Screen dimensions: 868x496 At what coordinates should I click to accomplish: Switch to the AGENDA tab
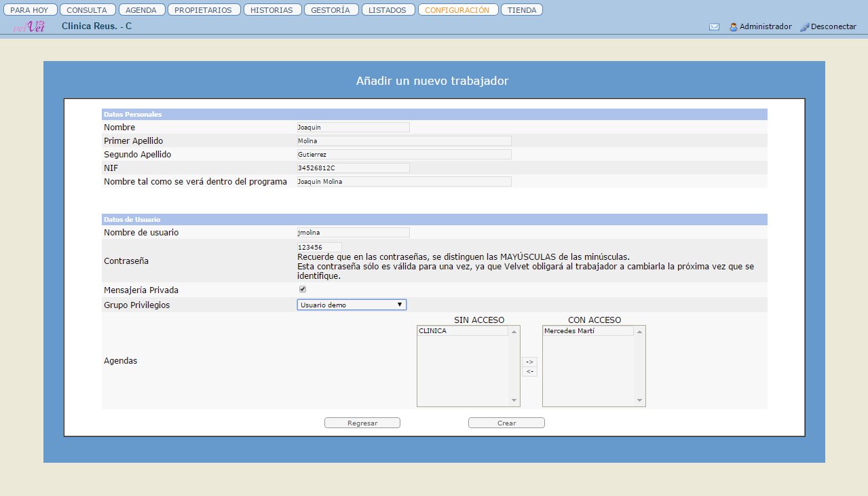point(141,10)
